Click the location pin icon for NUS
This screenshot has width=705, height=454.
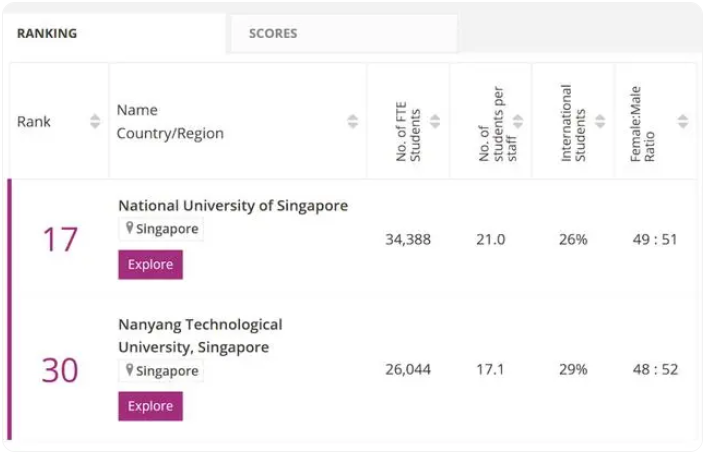(x=129, y=228)
